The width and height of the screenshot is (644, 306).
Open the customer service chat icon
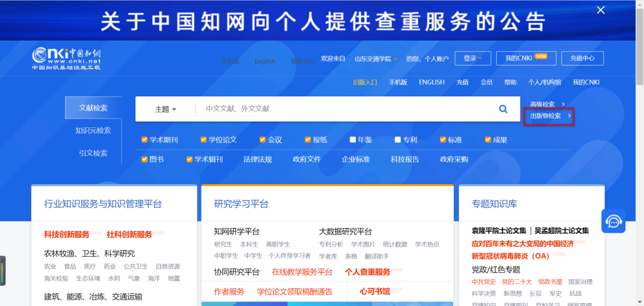[x=613, y=221]
